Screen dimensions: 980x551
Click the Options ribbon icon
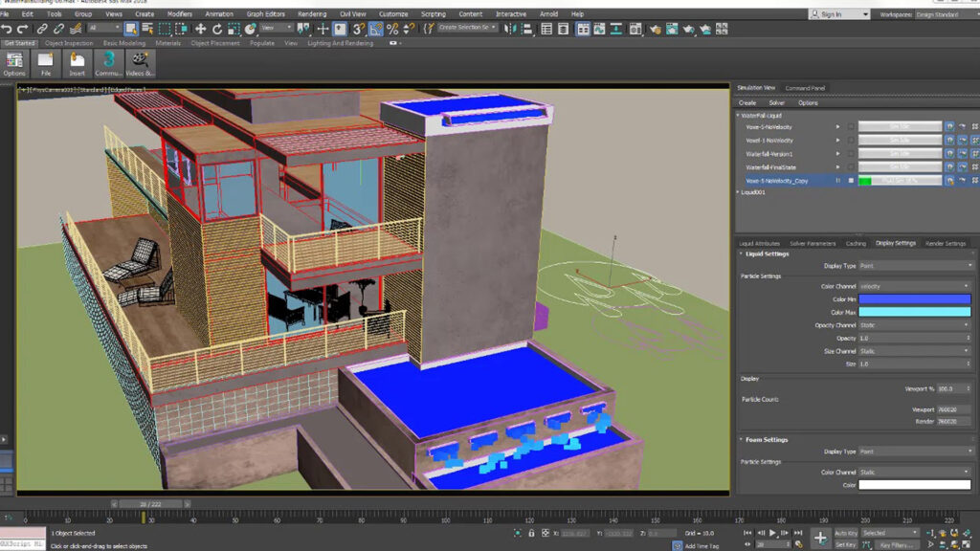pyautogui.click(x=13, y=64)
